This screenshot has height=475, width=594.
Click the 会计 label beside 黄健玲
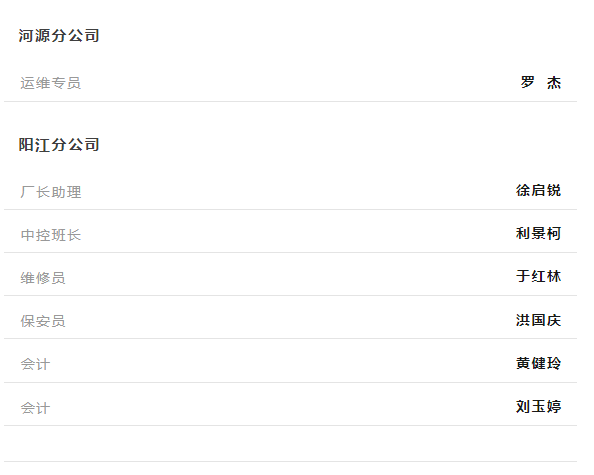35,364
